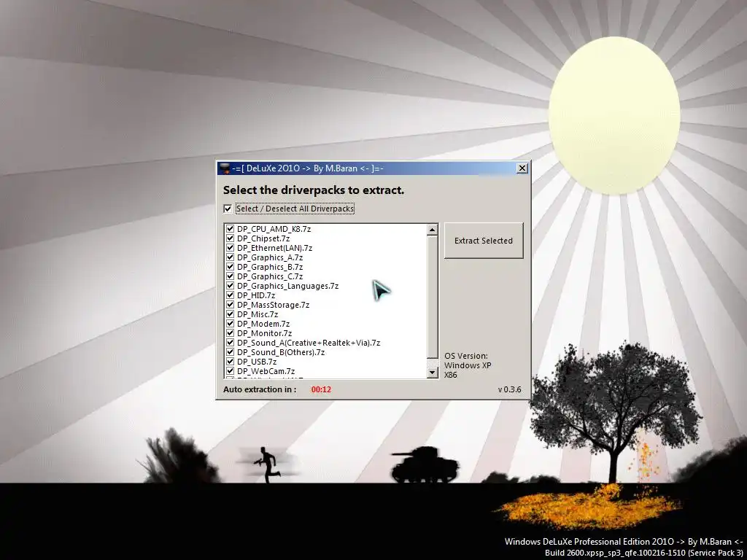Uncheck the DP_Monitor.7z checkbox
This screenshot has height=560, width=747.
tap(230, 333)
